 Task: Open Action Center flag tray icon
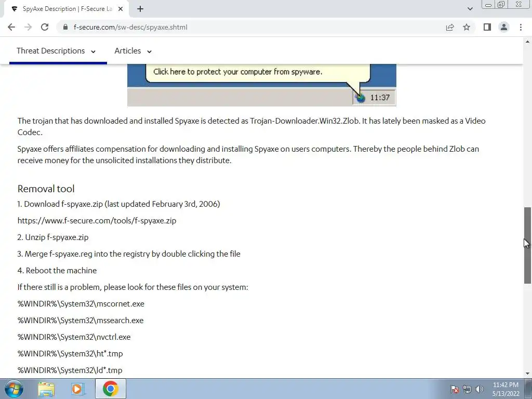click(x=454, y=389)
